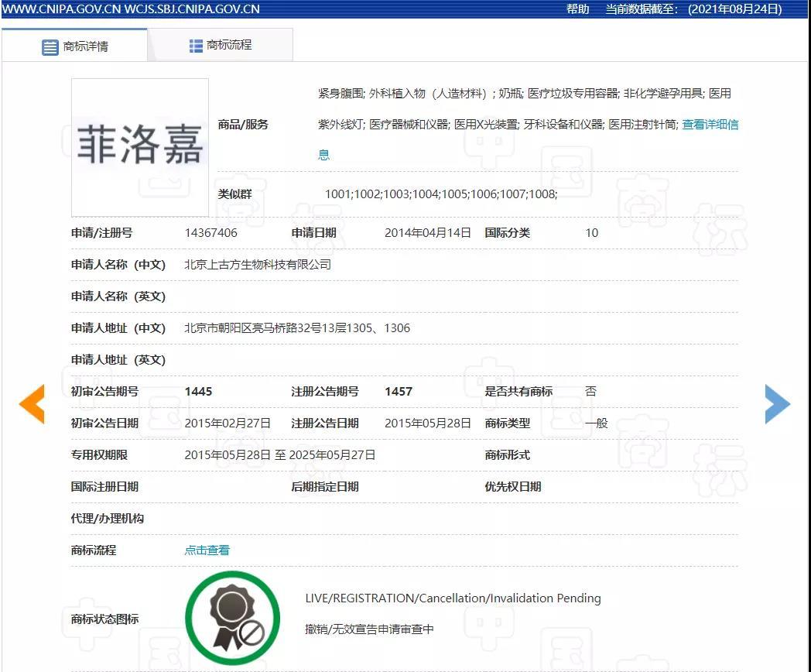811x672 pixels.
Task: Click the green trademark status badge icon
Action: click(231, 618)
